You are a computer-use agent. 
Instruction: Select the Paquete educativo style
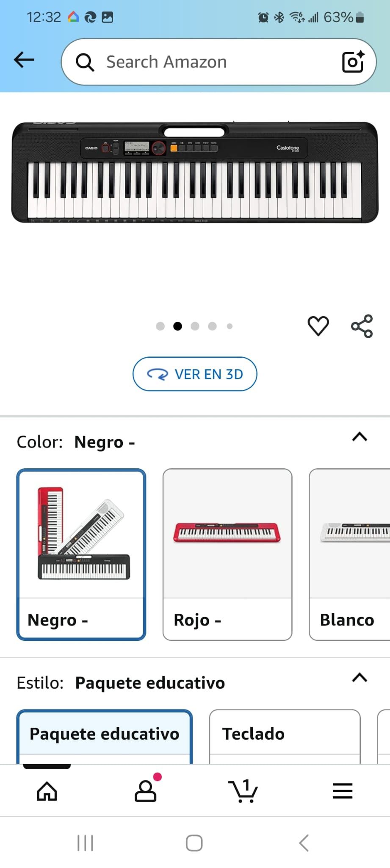pyautogui.click(x=105, y=734)
